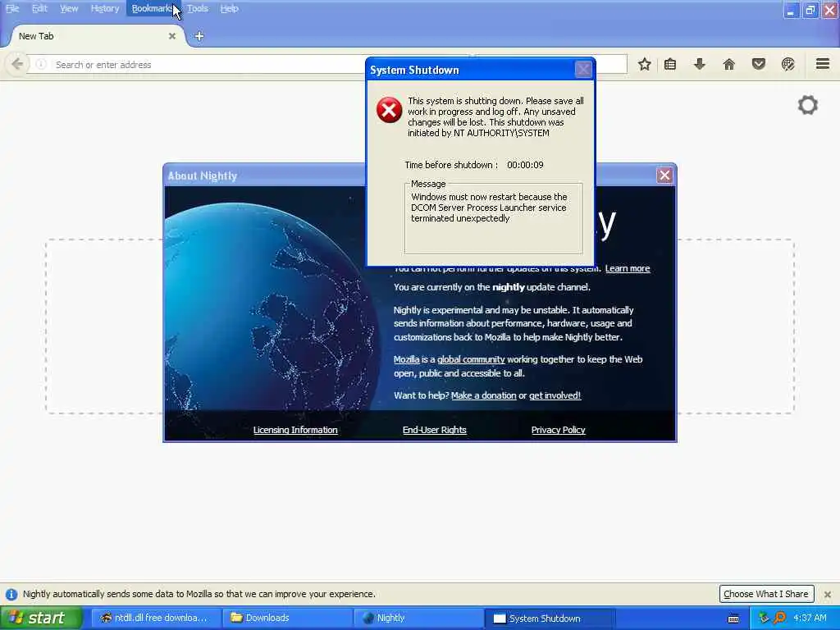Close the New Tab tab

coord(172,36)
